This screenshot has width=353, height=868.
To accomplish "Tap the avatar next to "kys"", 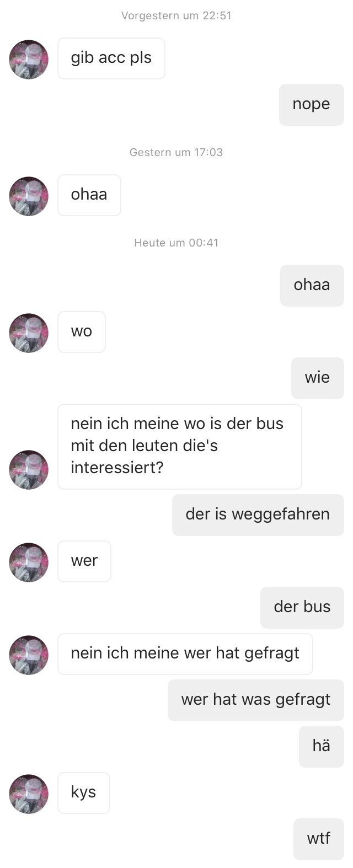I will click(29, 794).
